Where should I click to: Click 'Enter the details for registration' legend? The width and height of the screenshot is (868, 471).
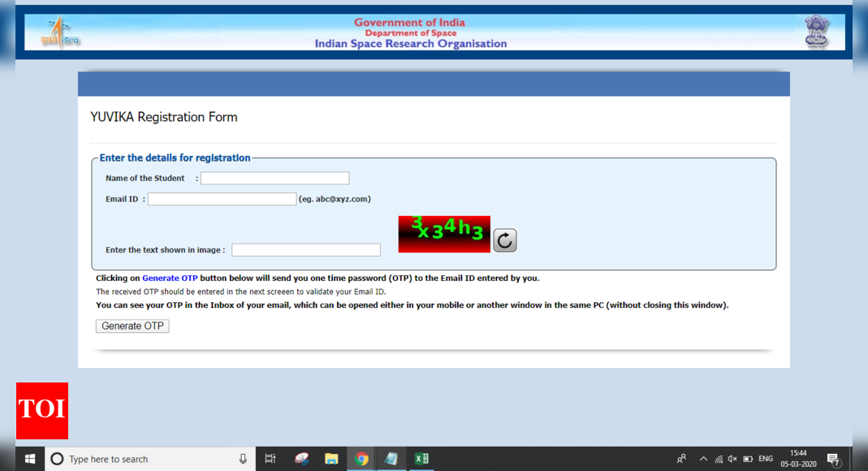175,158
